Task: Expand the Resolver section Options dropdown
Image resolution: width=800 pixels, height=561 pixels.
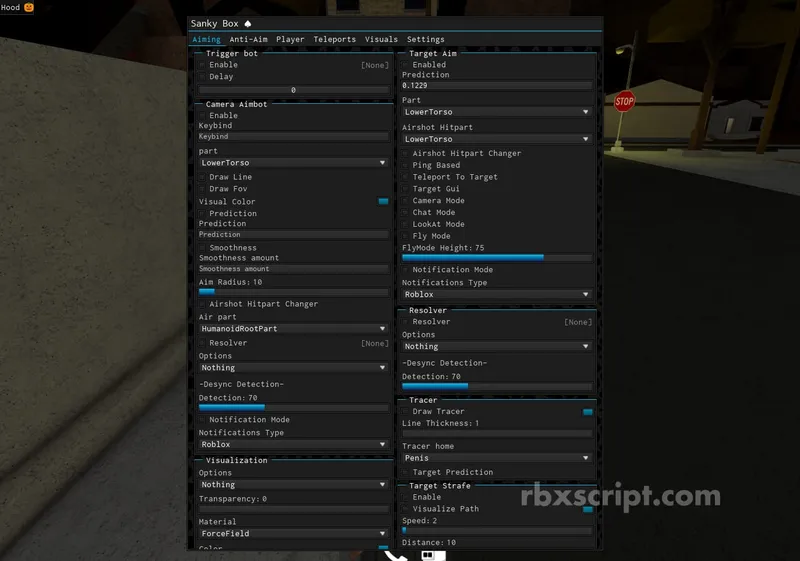Action: (497, 346)
